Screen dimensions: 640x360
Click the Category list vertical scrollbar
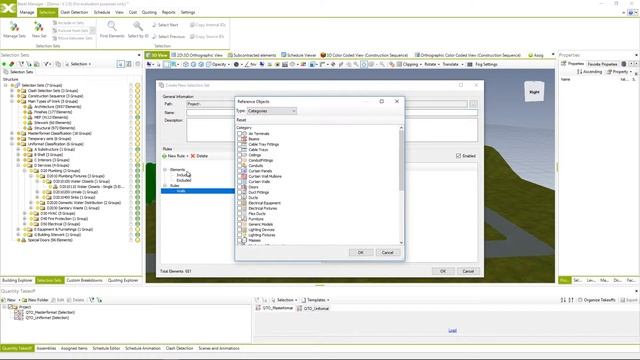point(401,185)
